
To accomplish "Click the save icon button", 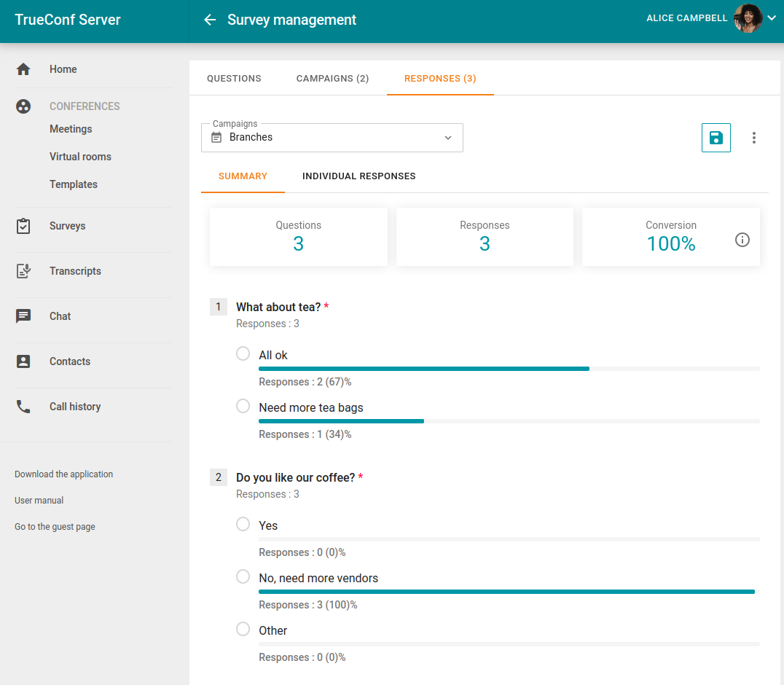I will click(x=716, y=138).
